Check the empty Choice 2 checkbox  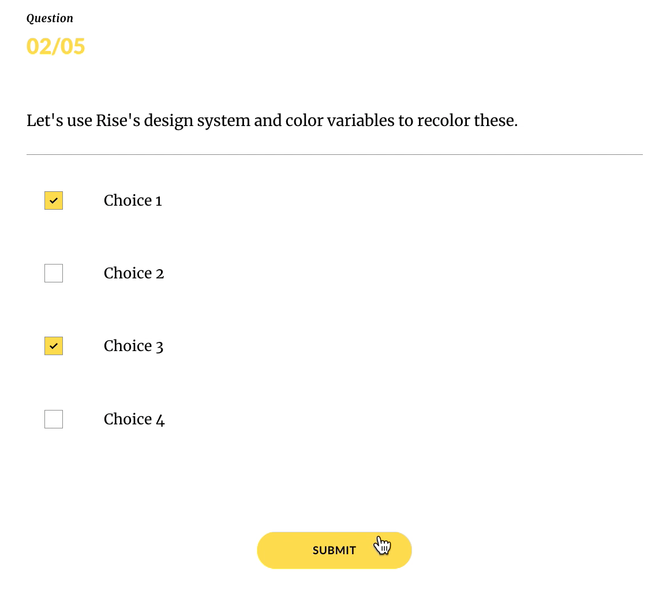[54, 273]
